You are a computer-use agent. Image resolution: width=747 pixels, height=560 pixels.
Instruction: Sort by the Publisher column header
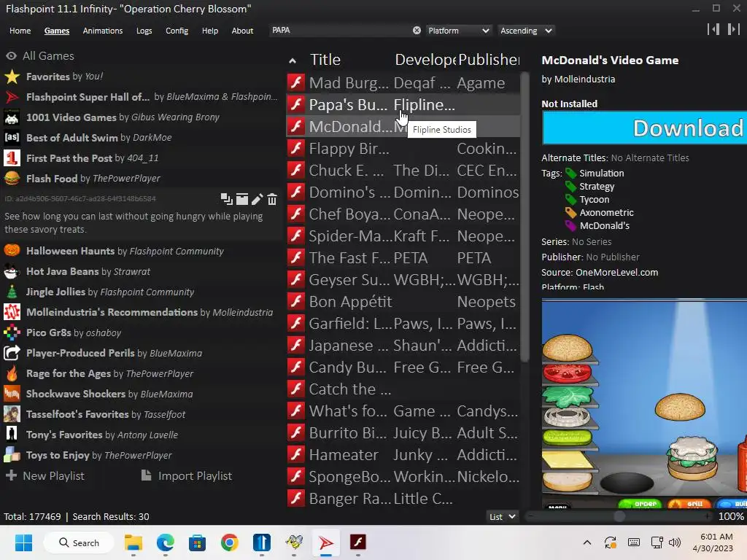click(x=489, y=60)
